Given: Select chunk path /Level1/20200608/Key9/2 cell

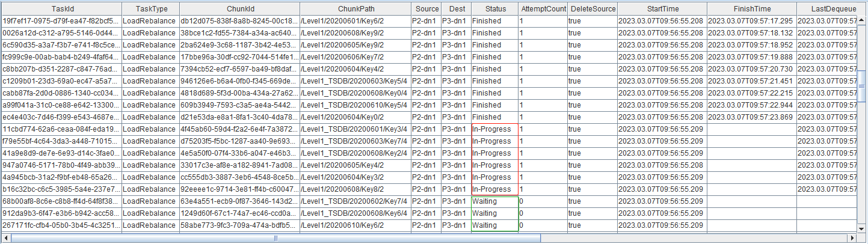Looking at the screenshot, I should [354, 33].
